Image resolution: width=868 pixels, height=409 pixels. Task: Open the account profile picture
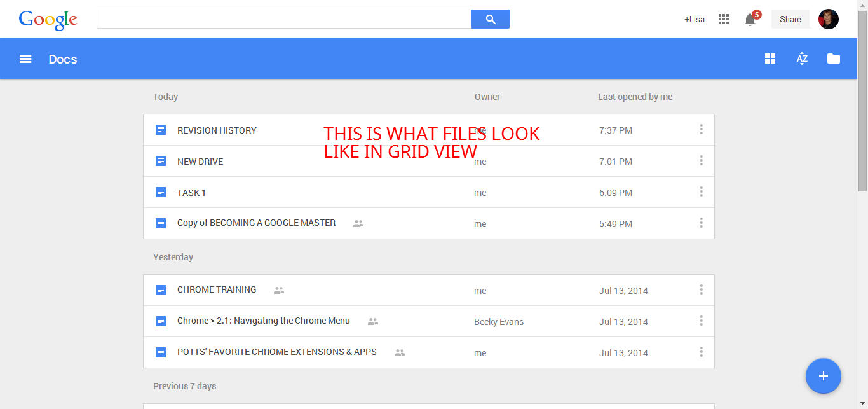[829, 19]
